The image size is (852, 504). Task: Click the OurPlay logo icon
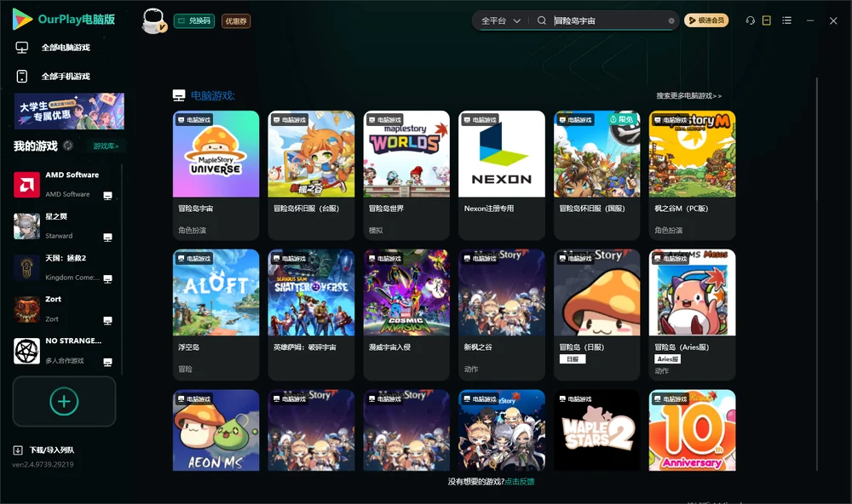(x=22, y=20)
